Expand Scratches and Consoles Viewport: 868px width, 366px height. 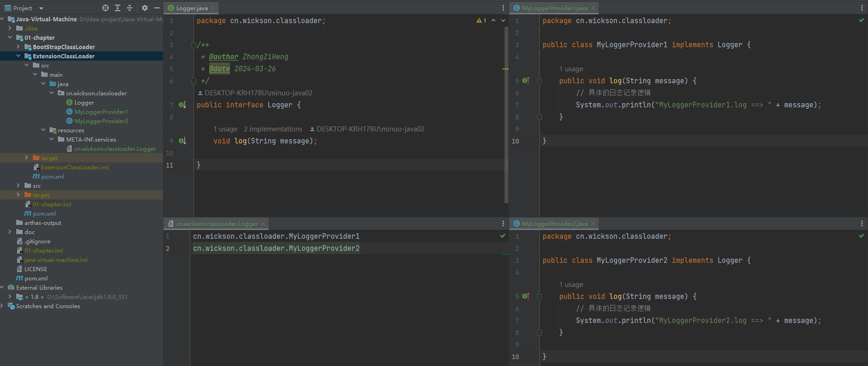pyautogui.click(x=2, y=306)
